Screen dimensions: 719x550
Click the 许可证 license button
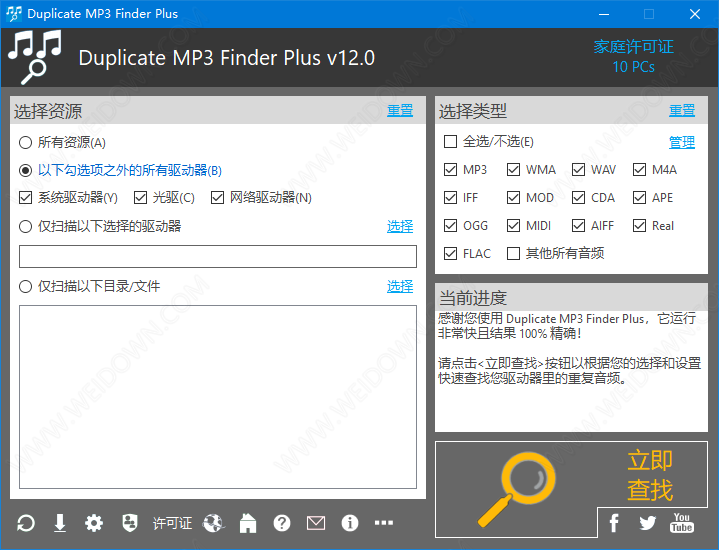pyautogui.click(x=172, y=523)
